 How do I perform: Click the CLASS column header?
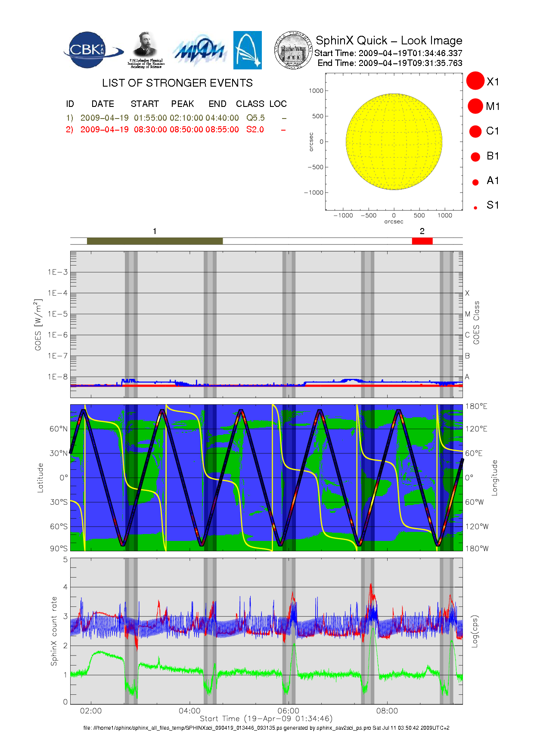(250, 104)
